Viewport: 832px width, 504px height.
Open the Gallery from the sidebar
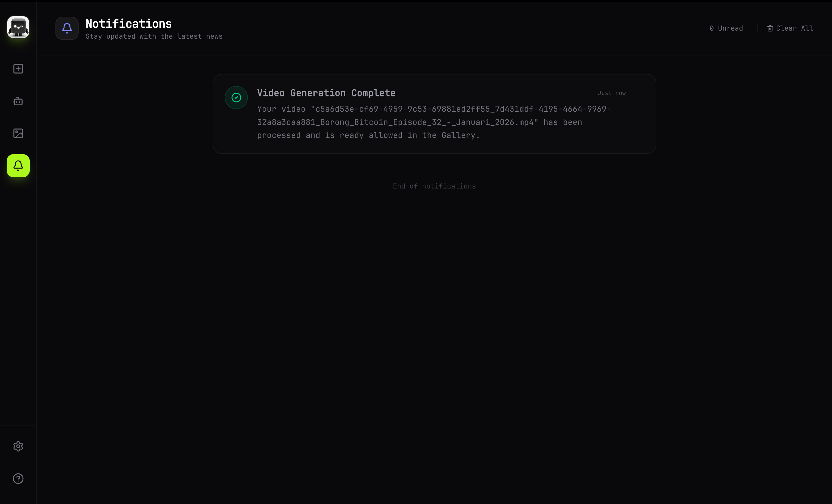(x=18, y=133)
